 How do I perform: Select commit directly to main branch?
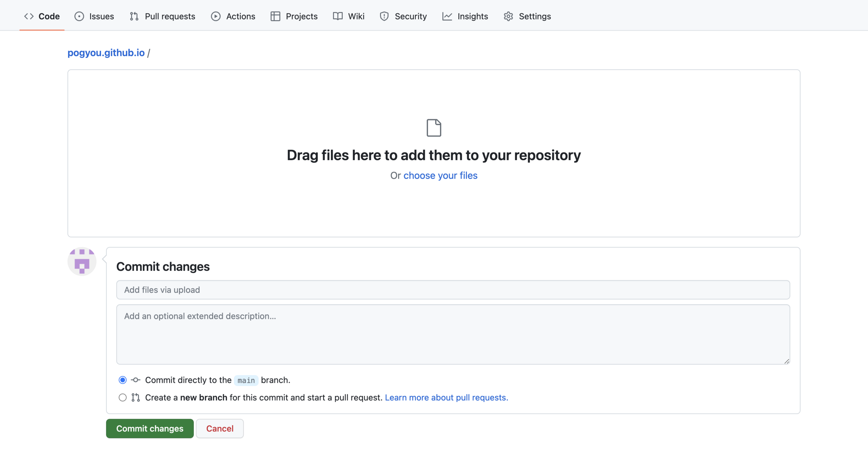point(123,380)
